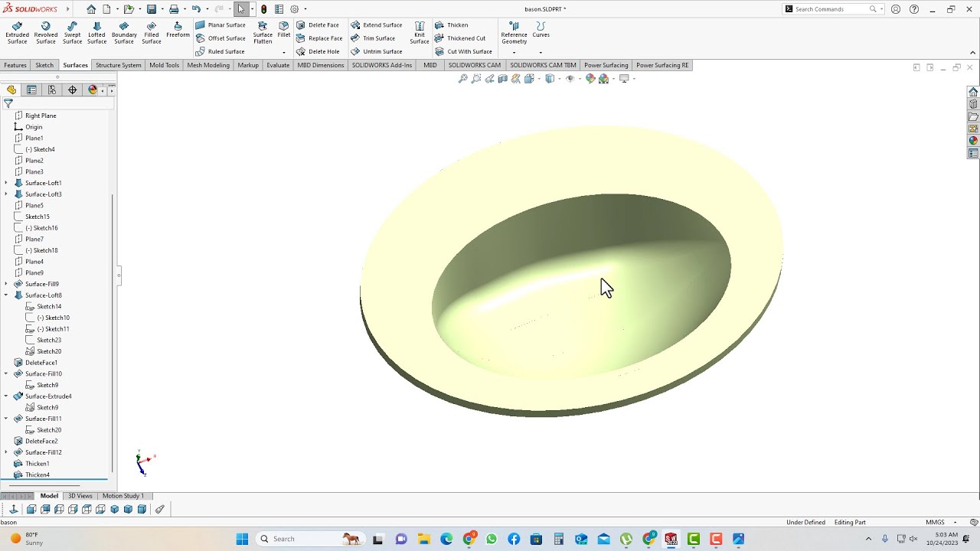Click the Undo icon
This screenshot has width=980, height=551.
point(196,9)
